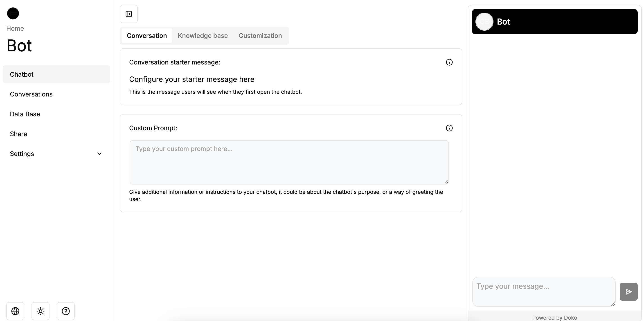This screenshot has height=321, width=644.
Task: Focus the Type your message field
Action: 543,291
